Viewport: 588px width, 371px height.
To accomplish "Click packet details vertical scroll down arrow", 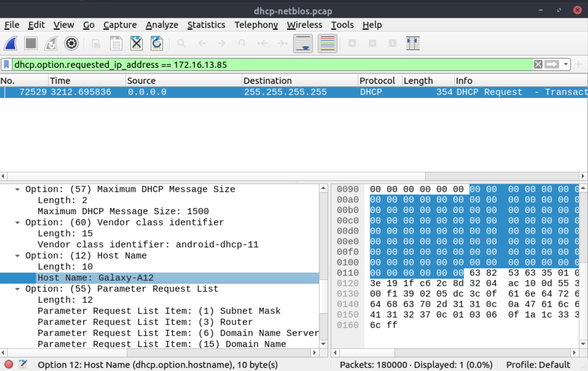I will pos(323,344).
